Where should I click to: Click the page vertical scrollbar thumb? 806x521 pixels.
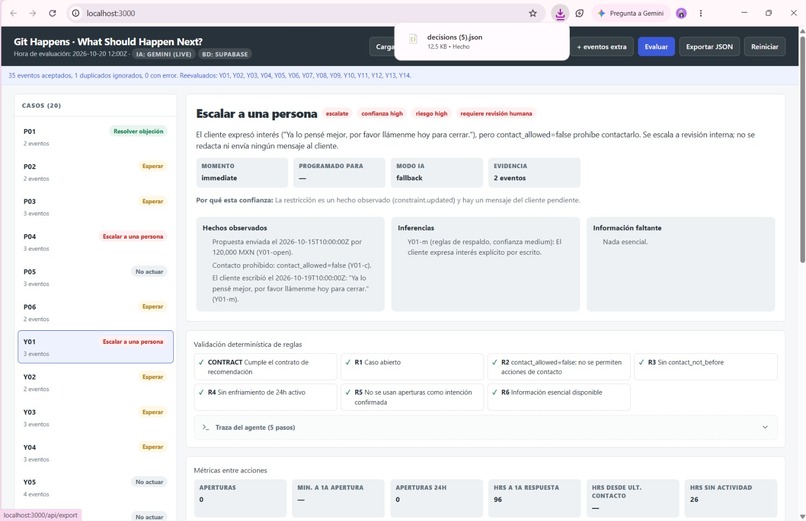point(802,149)
